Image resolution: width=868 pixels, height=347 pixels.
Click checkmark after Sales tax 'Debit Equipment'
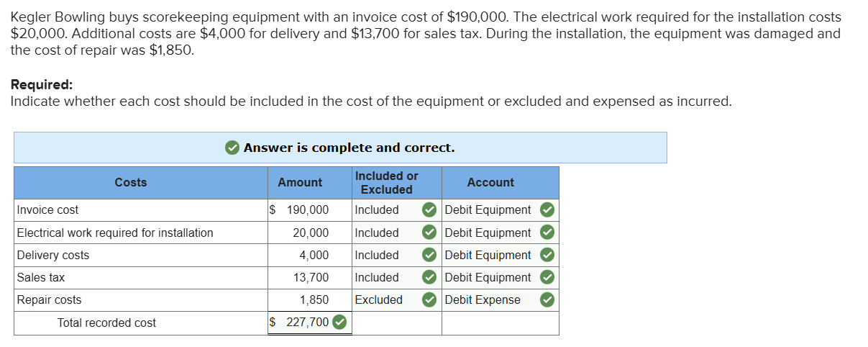pyautogui.click(x=547, y=277)
